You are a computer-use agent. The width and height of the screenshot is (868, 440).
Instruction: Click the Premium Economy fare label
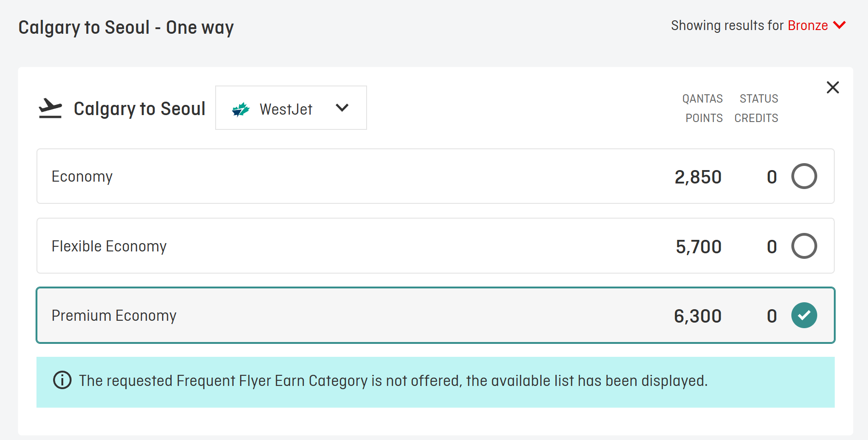pos(114,316)
